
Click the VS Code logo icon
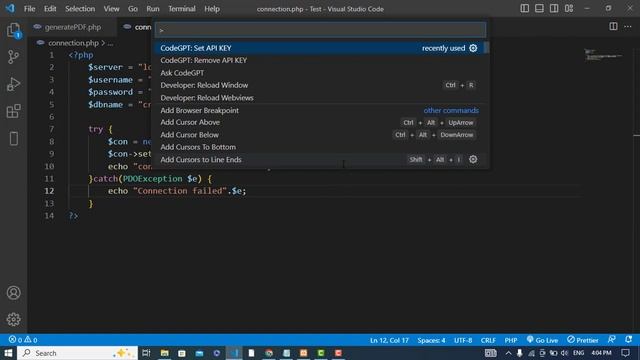10,8
